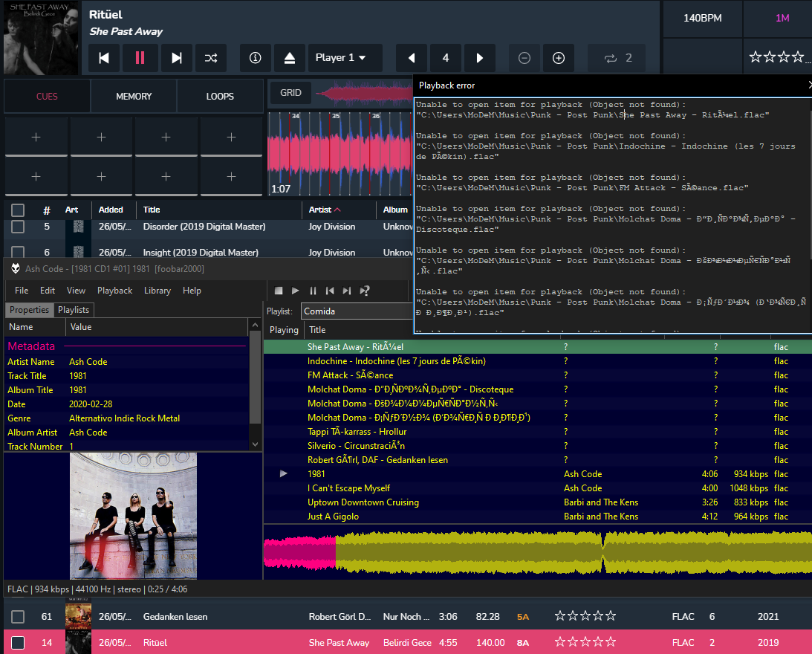Switch to the CUES tab
The width and height of the screenshot is (812, 654).
point(47,97)
